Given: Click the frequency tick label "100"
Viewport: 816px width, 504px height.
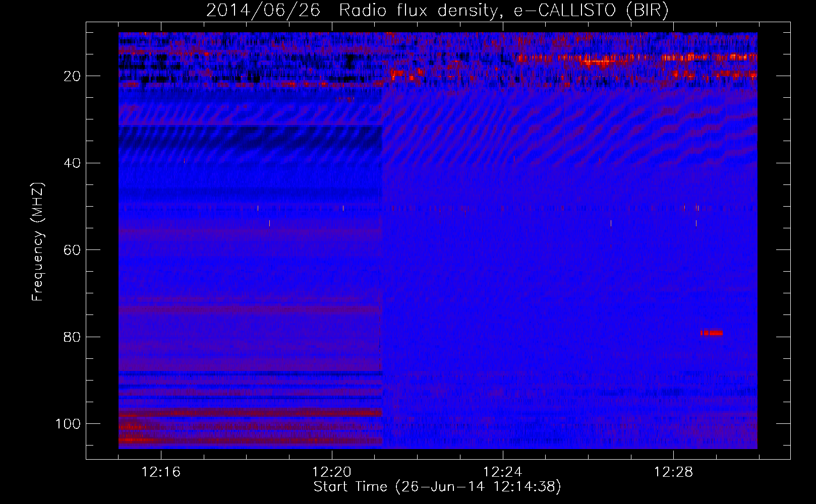Looking at the screenshot, I should [68, 424].
